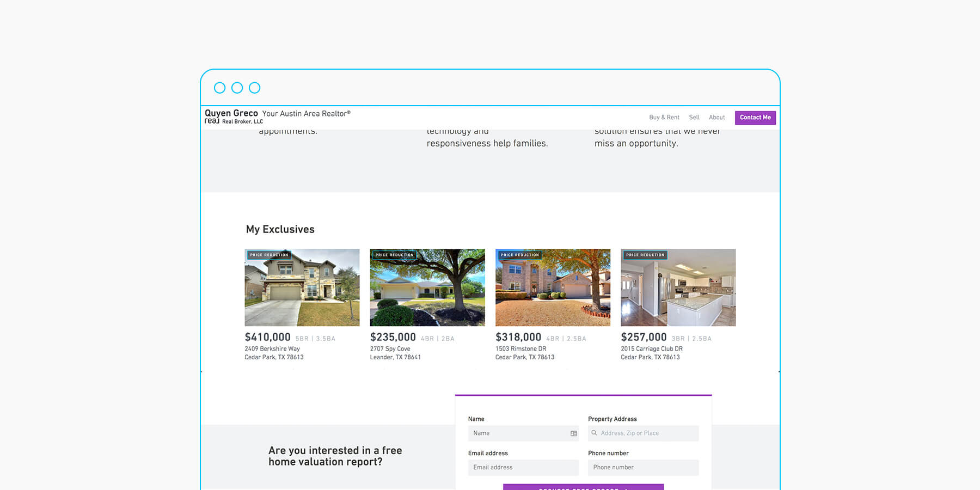The height and width of the screenshot is (490, 980).
Task: Focus the Property Address search field
Action: tap(643, 433)
